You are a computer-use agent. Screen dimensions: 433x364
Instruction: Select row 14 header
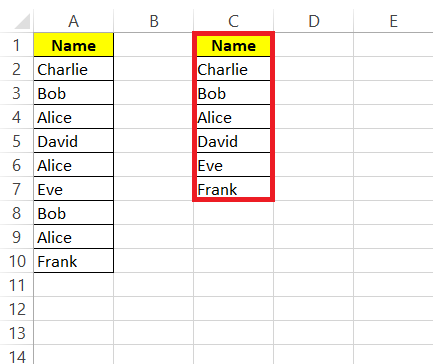click(x=17, y=355)
